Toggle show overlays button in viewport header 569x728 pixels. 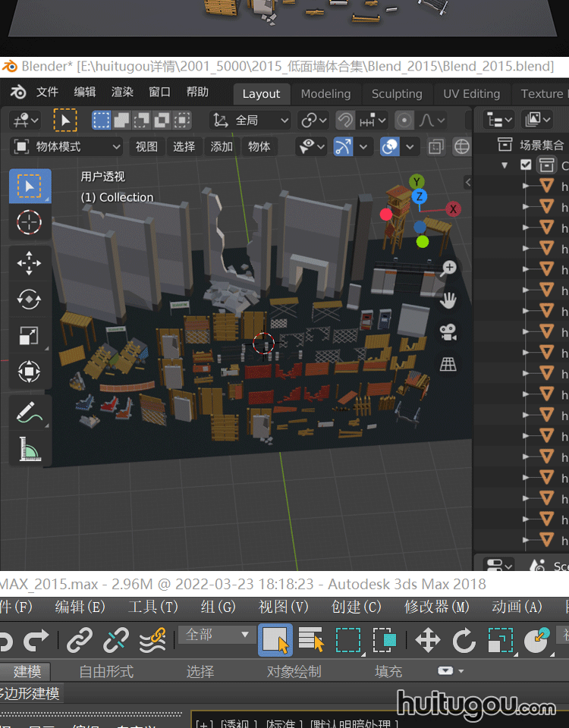click(390, 147)
